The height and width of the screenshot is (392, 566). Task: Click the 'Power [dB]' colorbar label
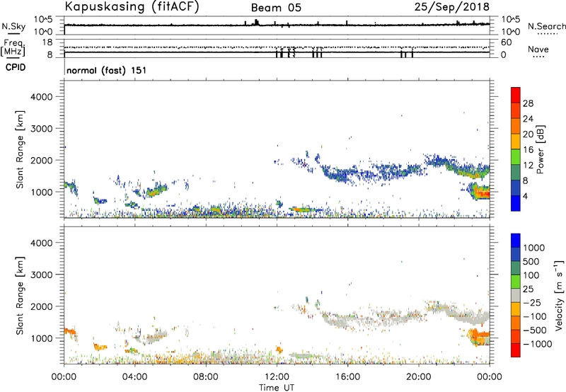(x=541, y=149)
